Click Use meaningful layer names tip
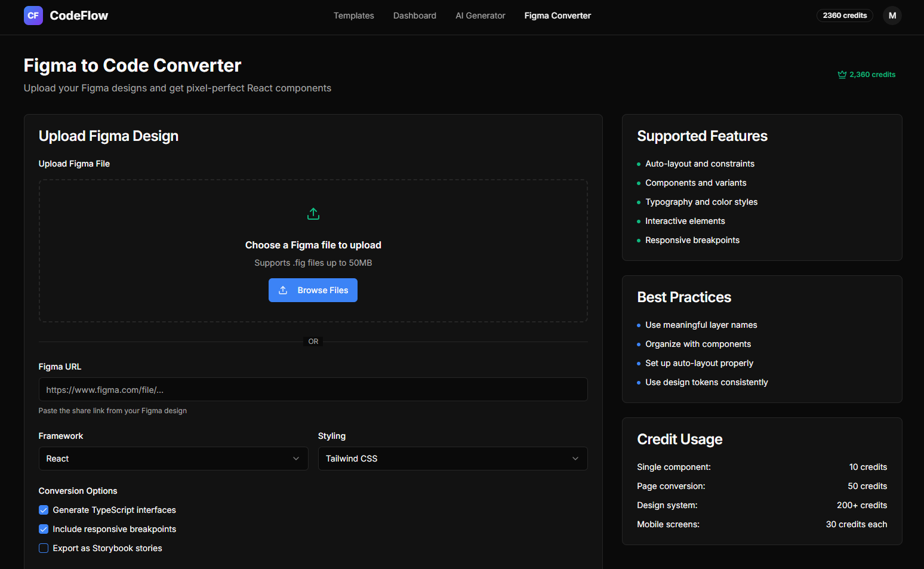This screenshot has width=924, height=569. coord(701,325)
